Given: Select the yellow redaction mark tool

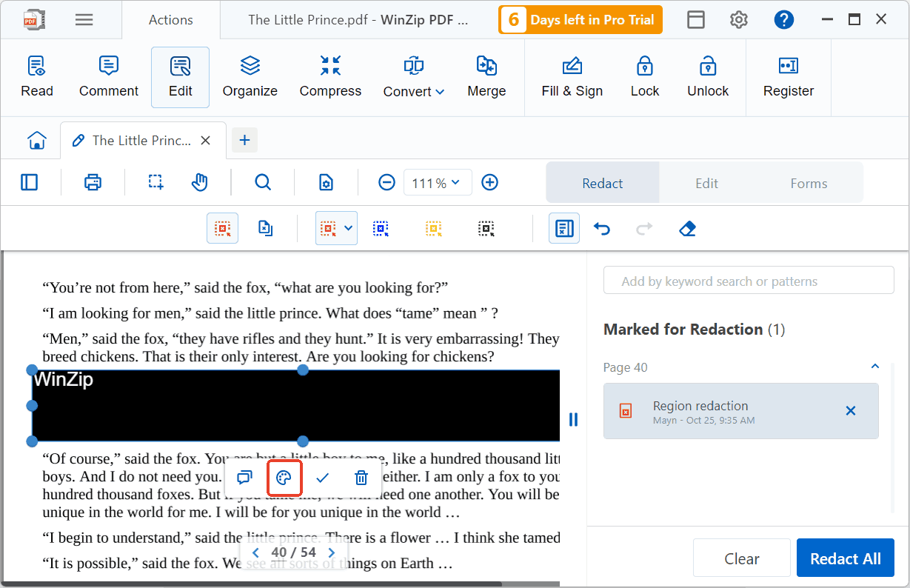Looking at the screenshot, I should [433, 228].
